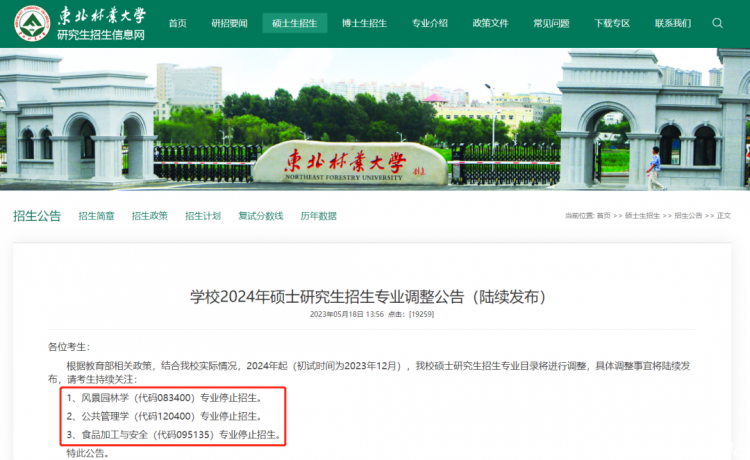Click the line 风景园林学（代码083400）专业停止招生
Image resolution: width=750 pixels, height=460 pixels.
[x=171, y=398]
